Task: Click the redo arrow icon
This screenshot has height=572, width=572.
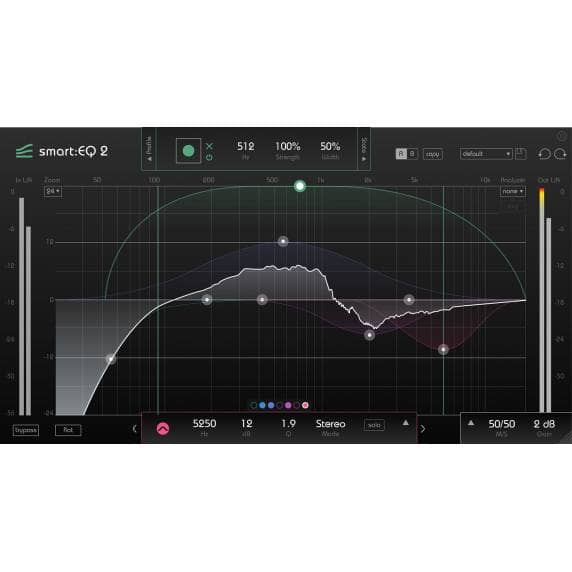Action: coord(560,154)
